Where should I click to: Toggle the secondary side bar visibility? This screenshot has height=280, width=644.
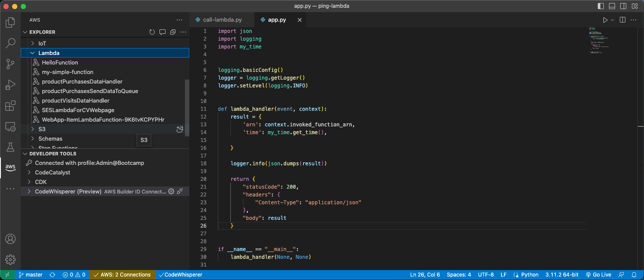623,6
